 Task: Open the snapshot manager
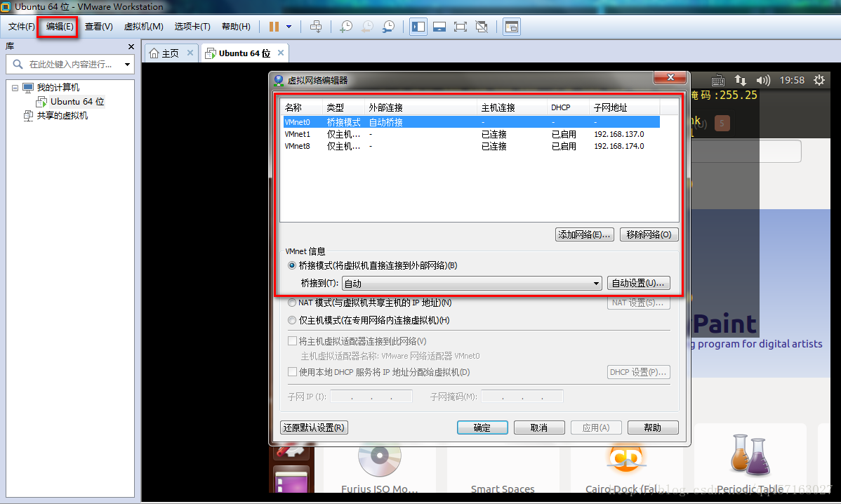tap(388, 27)
